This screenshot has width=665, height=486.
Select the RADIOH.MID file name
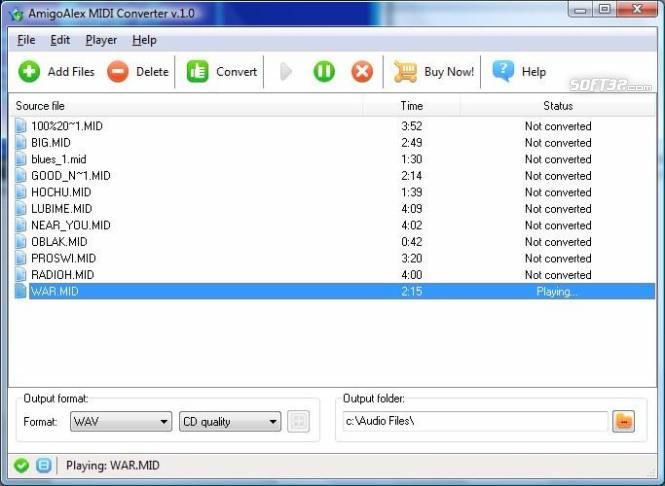click(x=63, y=275)
